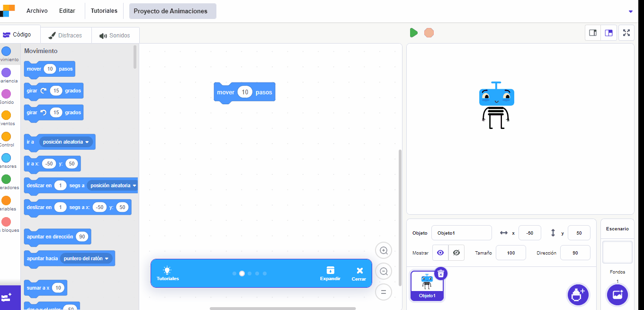
Task: Select the Escenario backdrop thumbnail
Action: 617,252
